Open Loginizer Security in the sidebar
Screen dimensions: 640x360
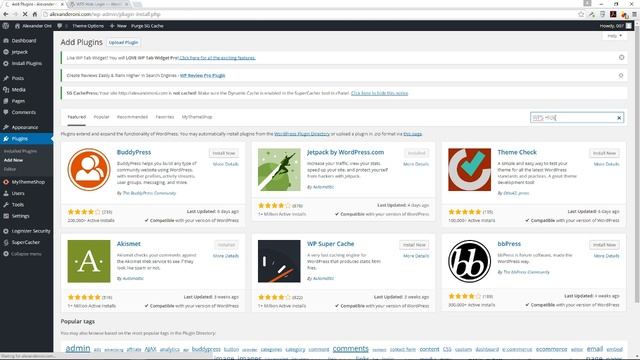click(31, 231)
